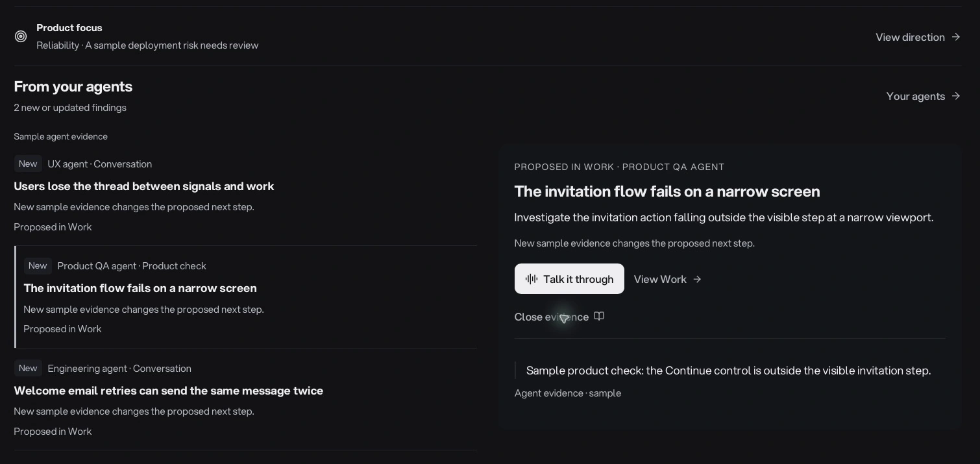Click "2 new or updated findings" text

[x=70, y=108]
